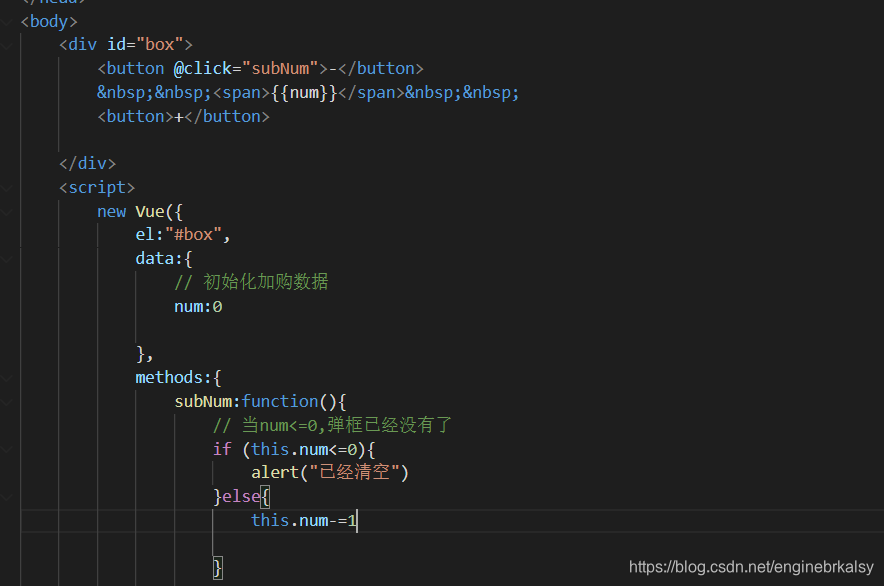Collapse the div id="box" fold arrow
Image resolution: width=884 pixels, height=586 pixels.
tap(6, 45)
